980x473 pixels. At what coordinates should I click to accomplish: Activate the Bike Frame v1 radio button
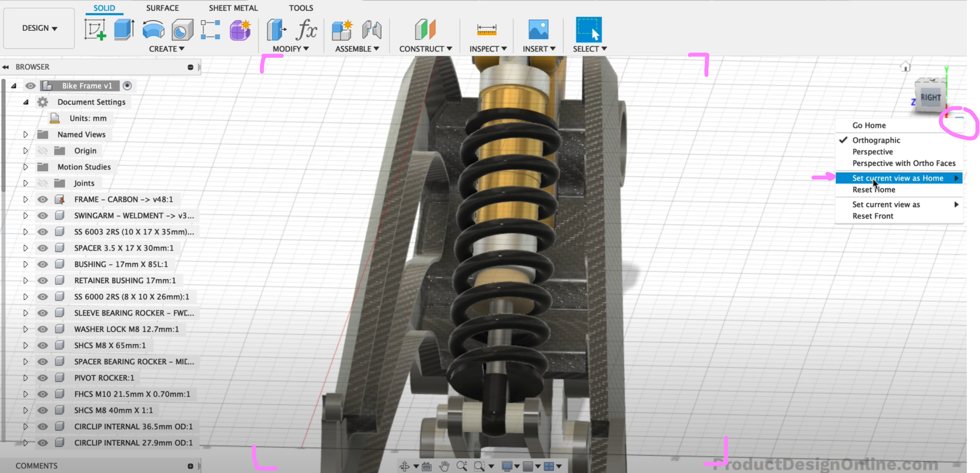click(x=127, y=86)
